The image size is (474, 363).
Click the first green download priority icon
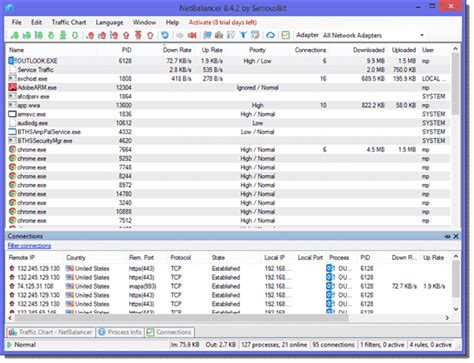click(15, 35)
